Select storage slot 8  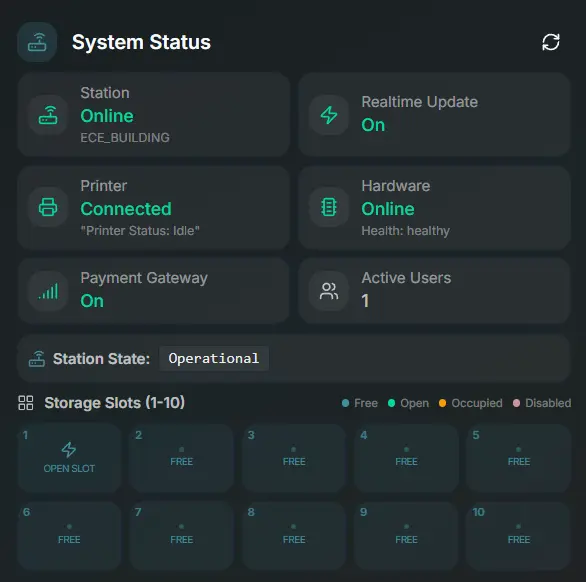[294, 536]
